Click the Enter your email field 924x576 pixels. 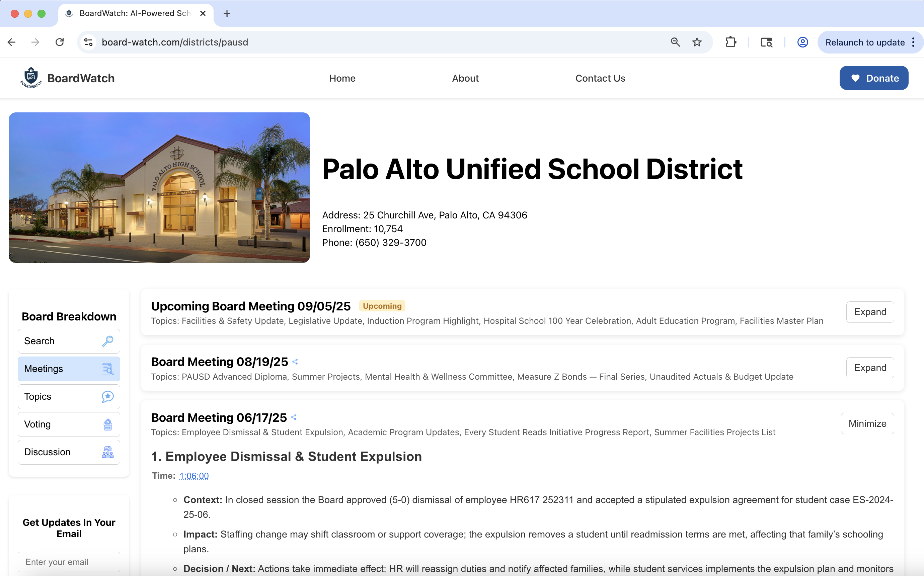click(69, 562)
